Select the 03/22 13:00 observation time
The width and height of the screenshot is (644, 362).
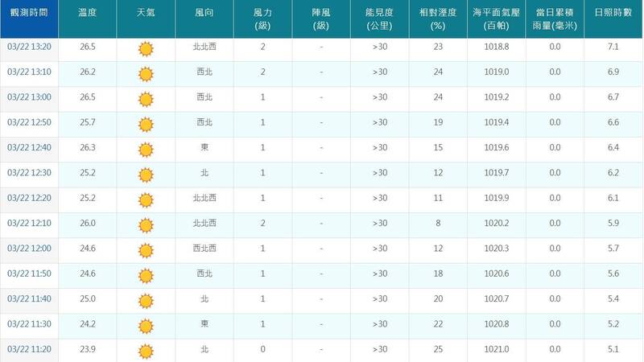pos(29,97)
